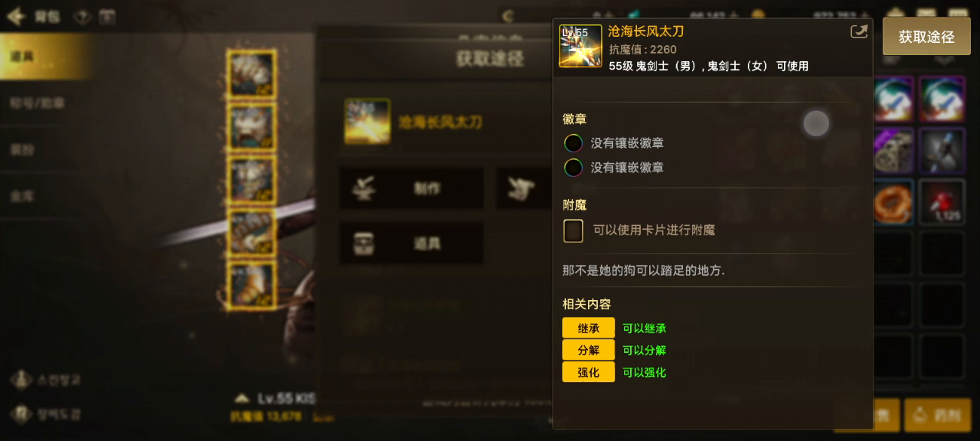The width and height of the screenshot is (980, 441).
Task: Click back arrow next to 背包
Action: 15,17
